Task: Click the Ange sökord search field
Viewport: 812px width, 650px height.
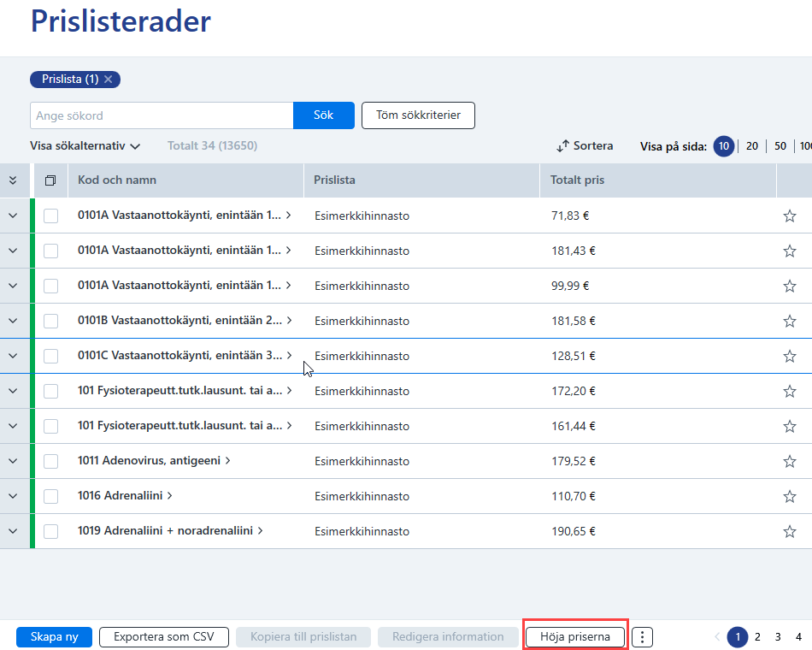Action: tap(162, 115)
